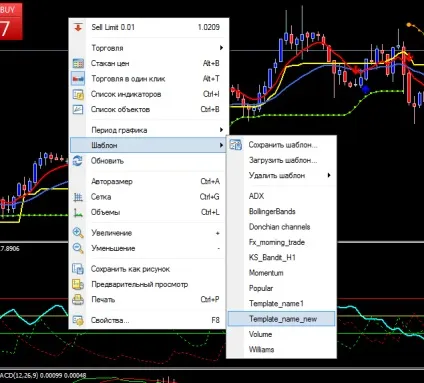424x383 pixels.
Task: Expand the Торговля submenu arrow
Action: click(x=221, y=48)
